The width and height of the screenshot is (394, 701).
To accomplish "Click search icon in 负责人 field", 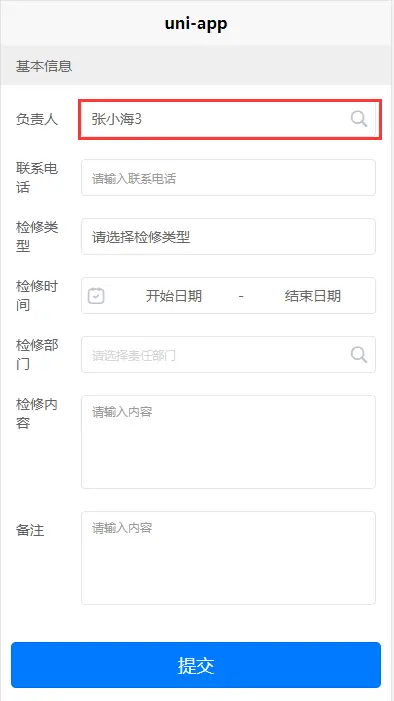I will (359, 119).
